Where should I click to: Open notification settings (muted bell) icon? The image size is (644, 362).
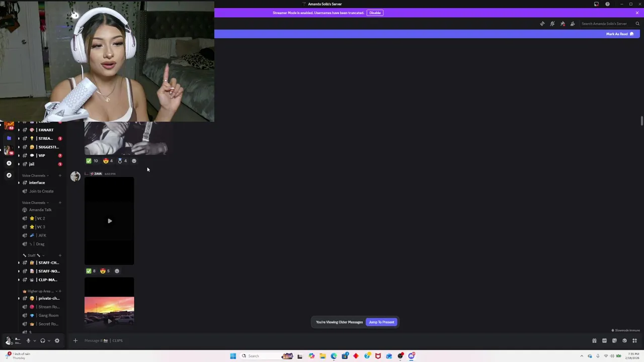coord(552,24)
